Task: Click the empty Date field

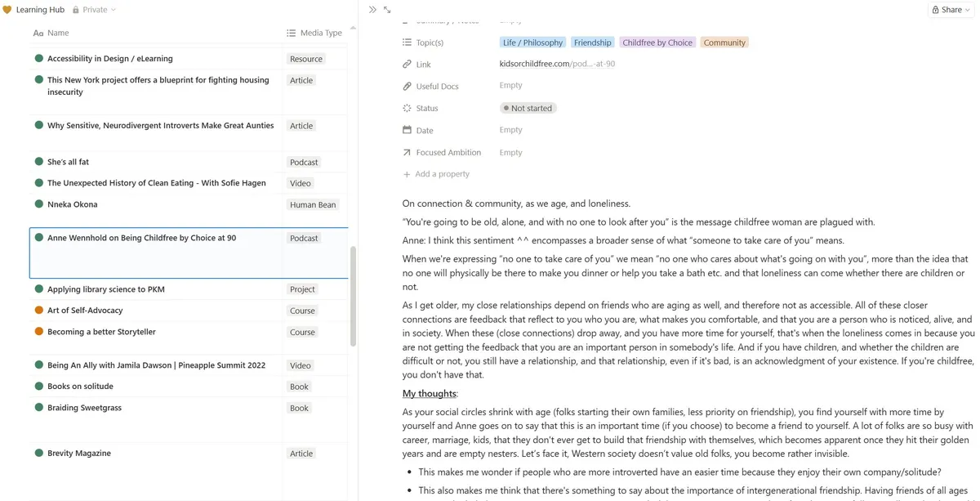Action: click(x=511, y=130)
